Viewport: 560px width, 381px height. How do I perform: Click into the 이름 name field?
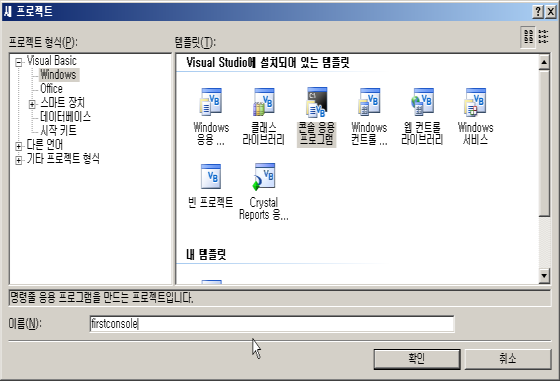[x=272, y=324]
